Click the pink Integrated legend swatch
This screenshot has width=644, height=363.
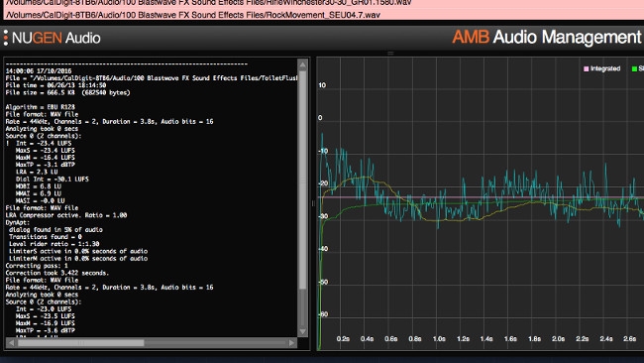[x=587, y=69]
